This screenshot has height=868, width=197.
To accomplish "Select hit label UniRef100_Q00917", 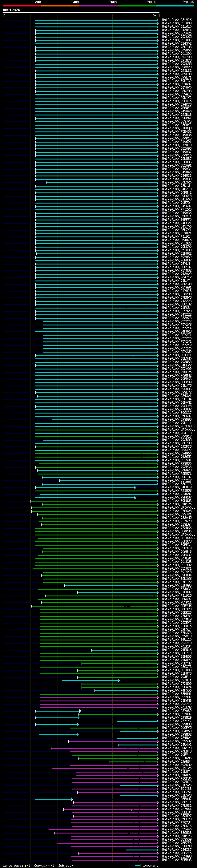I will click(x=177, y=436).
